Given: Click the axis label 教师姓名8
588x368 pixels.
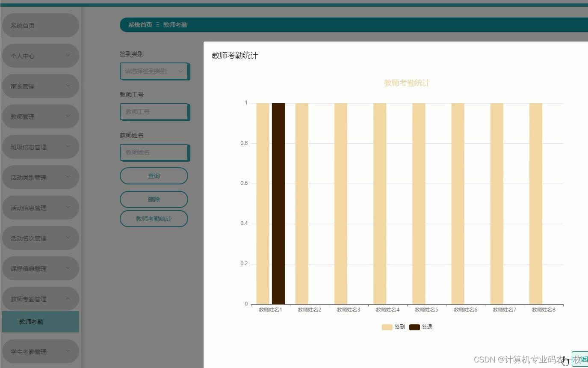Looking at the screenshot, I should click(x=544, y=310).
